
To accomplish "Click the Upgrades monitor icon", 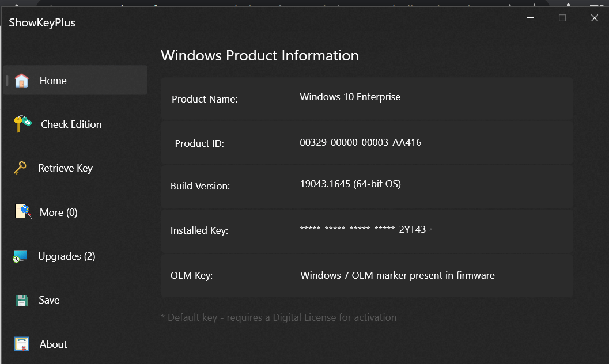I will [x=20, y=256].
